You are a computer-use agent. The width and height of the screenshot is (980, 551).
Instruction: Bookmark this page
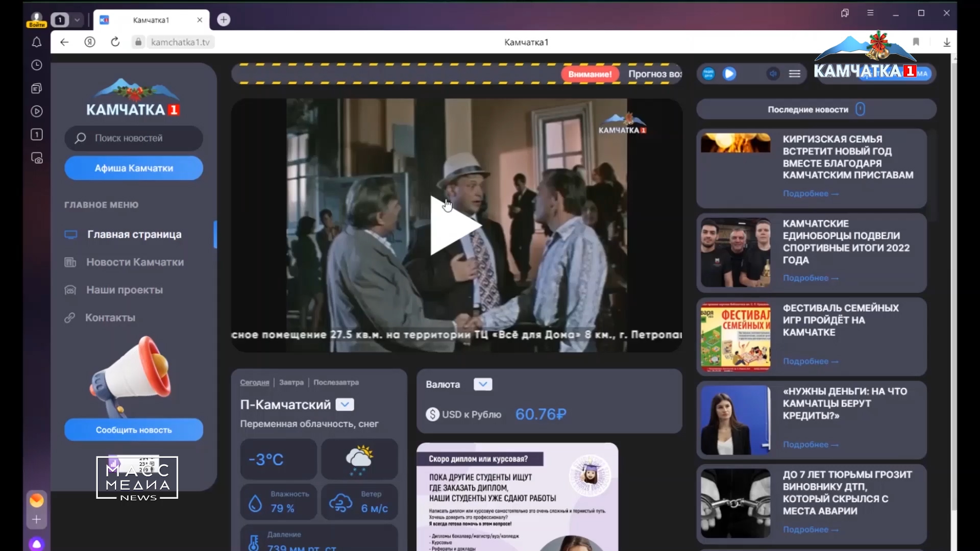coord(916,42)
